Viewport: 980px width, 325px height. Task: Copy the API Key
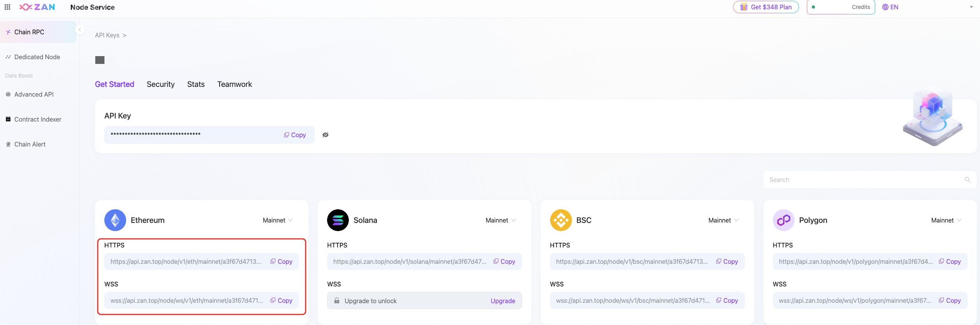[x=295, y=135]
